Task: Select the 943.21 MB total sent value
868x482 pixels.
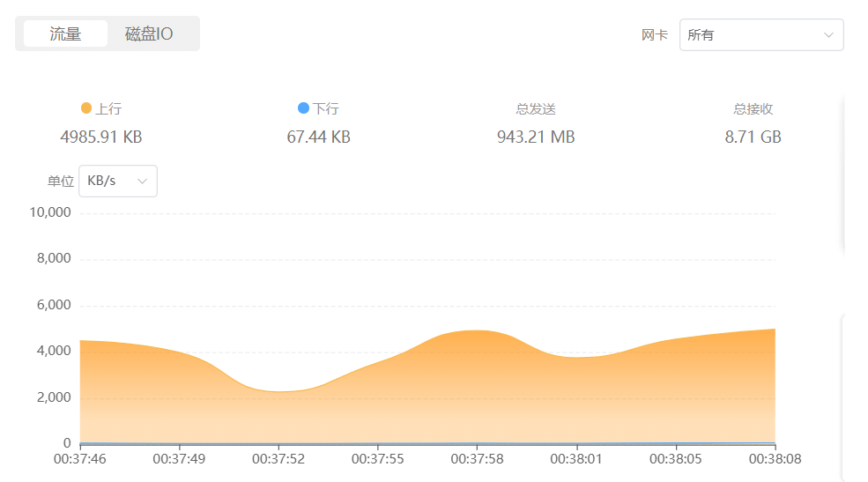Action: pyautogui.click(x=536, y=137)
